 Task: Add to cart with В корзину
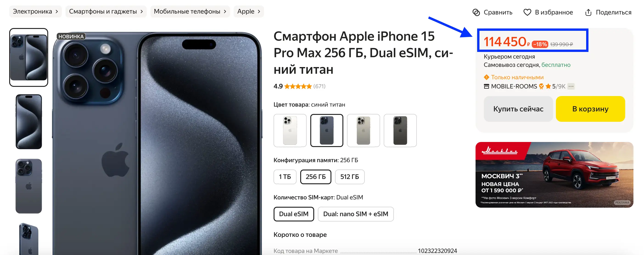click(590, 109)
